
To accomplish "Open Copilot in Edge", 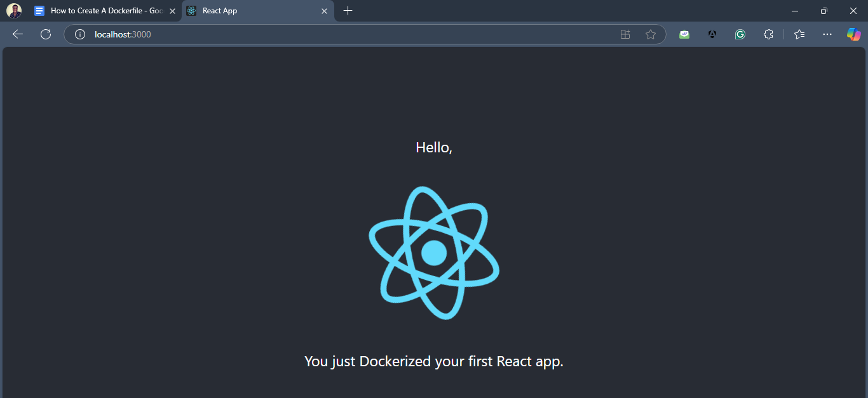I will [853, 34].
